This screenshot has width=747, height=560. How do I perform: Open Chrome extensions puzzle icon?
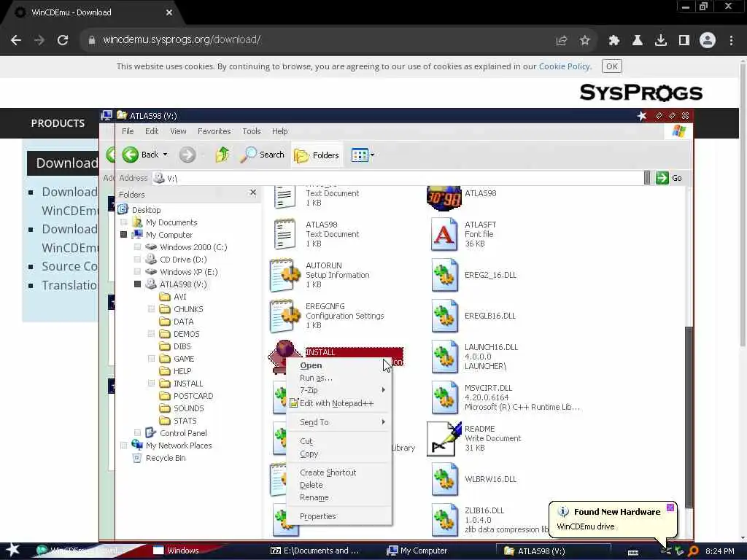(614, 41)
